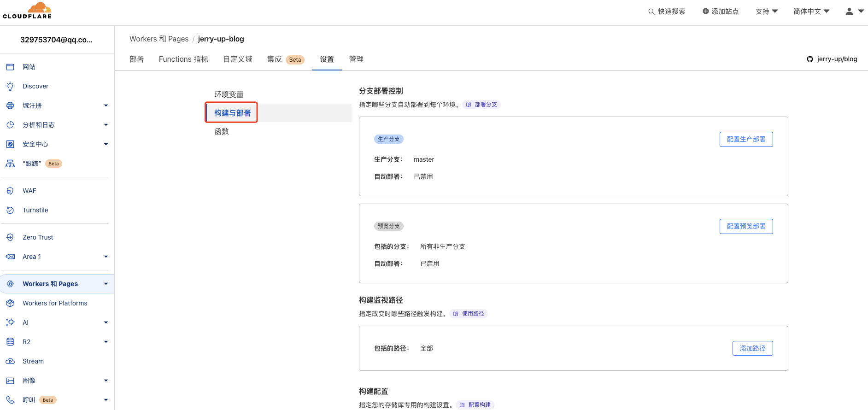Click the quick search magnifier icon
The height and width of the screenshot is (410, 868).
pos(651,12)
